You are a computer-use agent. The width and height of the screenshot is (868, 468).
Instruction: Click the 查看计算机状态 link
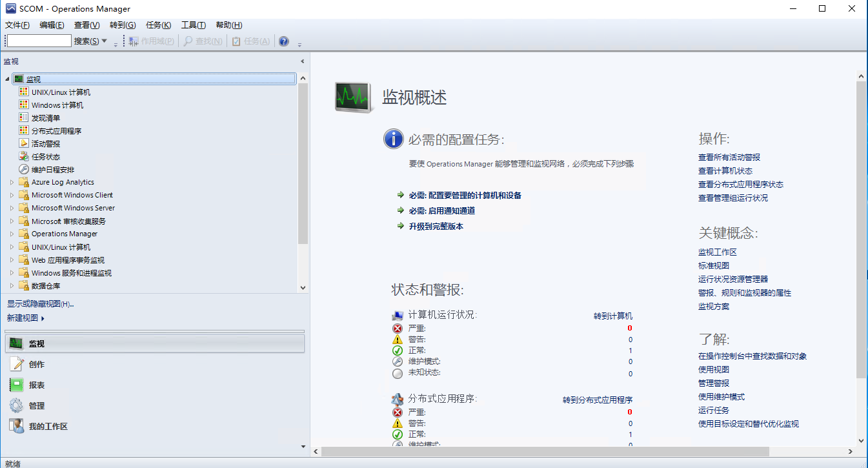pos(725,170)
